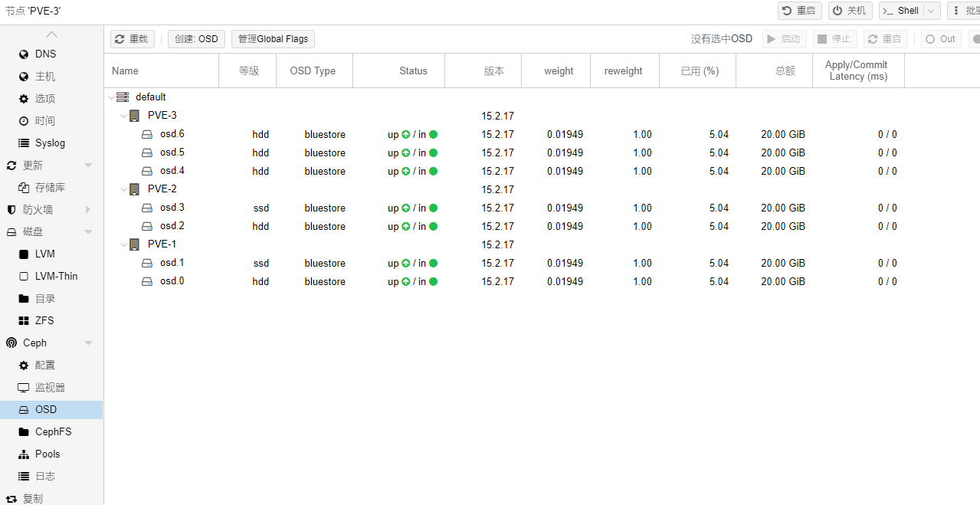980x505 pixels.
Task: Click the shield icon beside 防火墙
Action: click(11, 210)
